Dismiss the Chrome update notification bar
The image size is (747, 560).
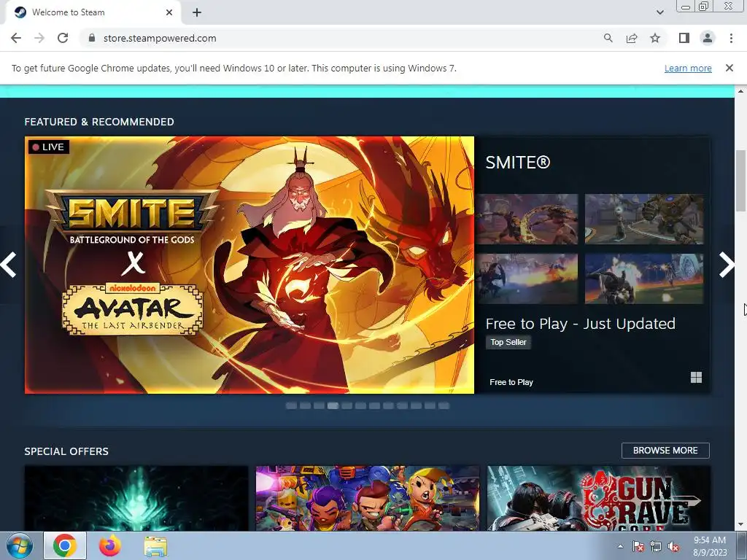coord(729,68)
